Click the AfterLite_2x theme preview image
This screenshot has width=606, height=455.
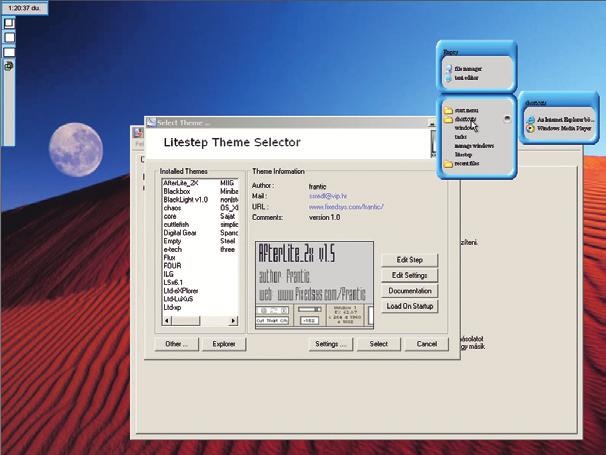(x=314, y=285)
